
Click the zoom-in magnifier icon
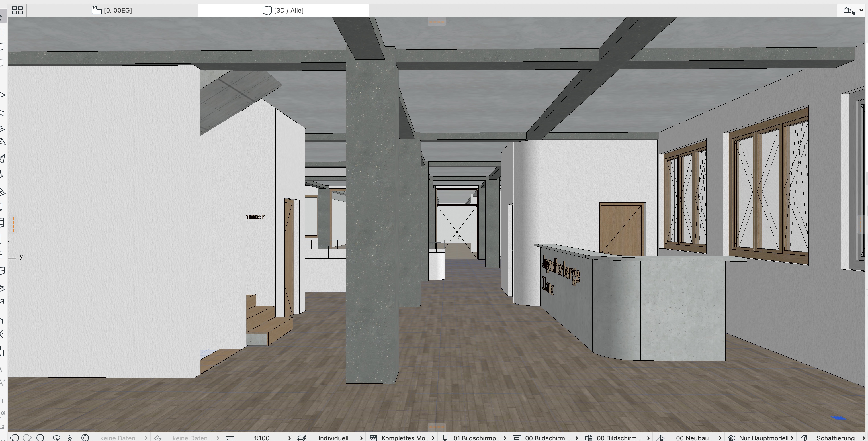click(40, 438)
